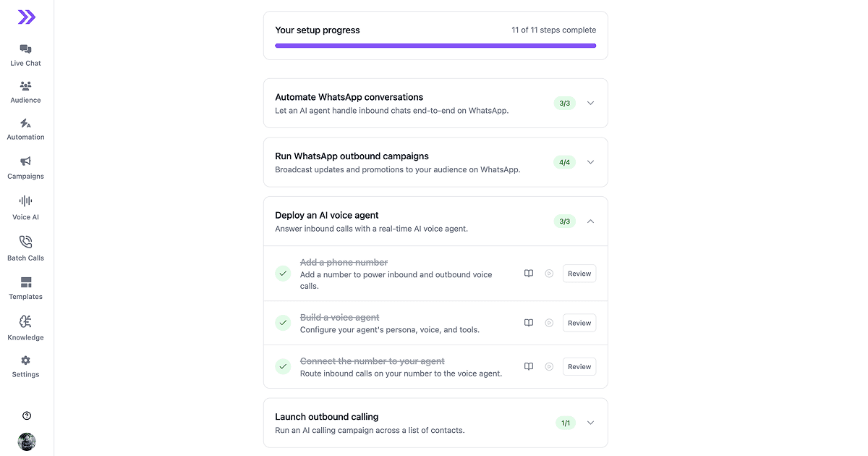The width and height of the screenshot is (868, 456).
Task: Open Voice AI waveform icon
Action: click(26, 201)
